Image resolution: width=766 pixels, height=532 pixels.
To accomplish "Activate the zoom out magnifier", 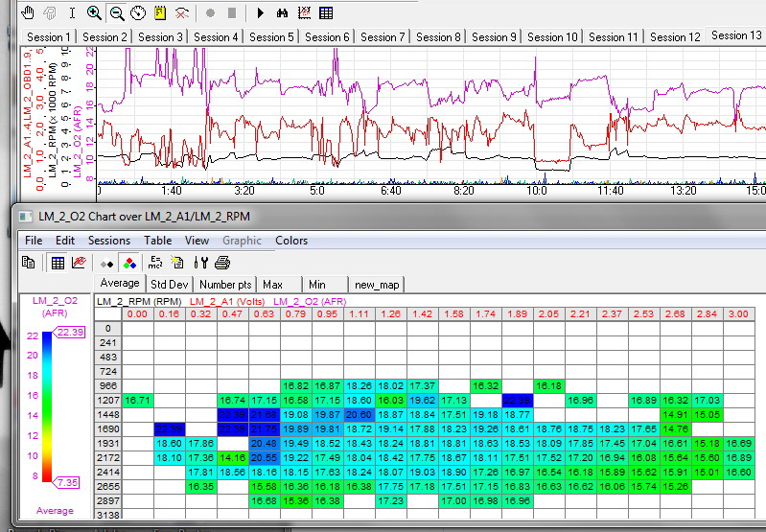I will (116, 13).
